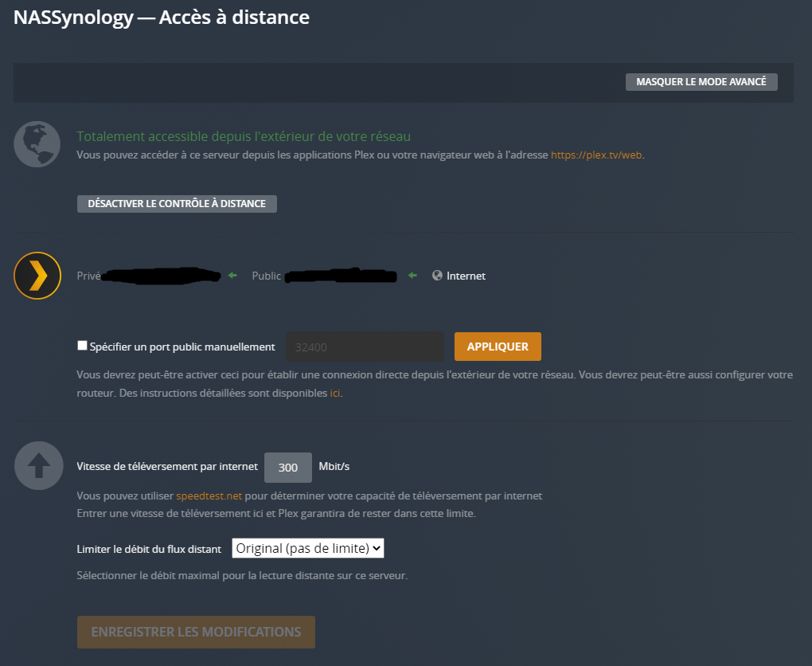The width and height of the screenshot is (812, 666).
Task: Click the NASSynology — Accès à distance heading
Action: click(x=162, y=18)
